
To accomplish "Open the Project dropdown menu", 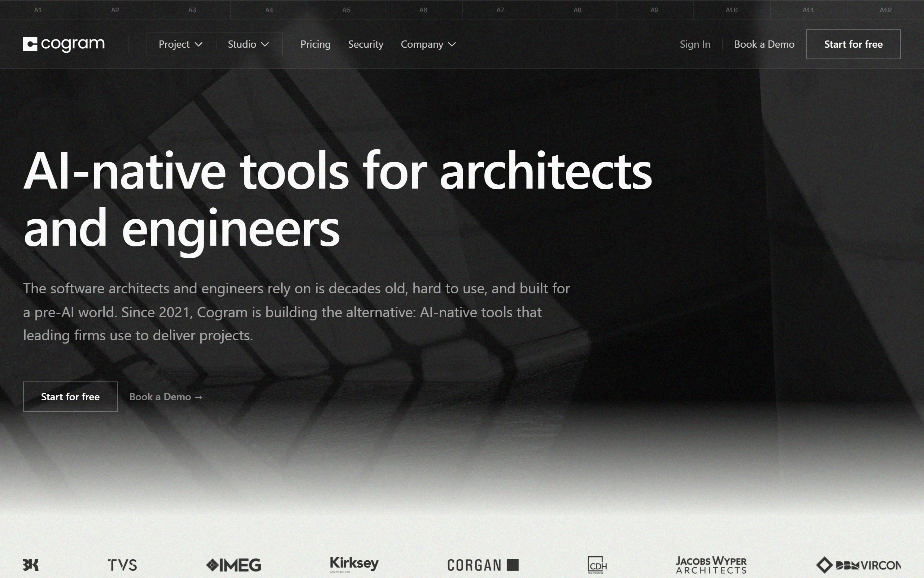I will [x=180, y=44].
